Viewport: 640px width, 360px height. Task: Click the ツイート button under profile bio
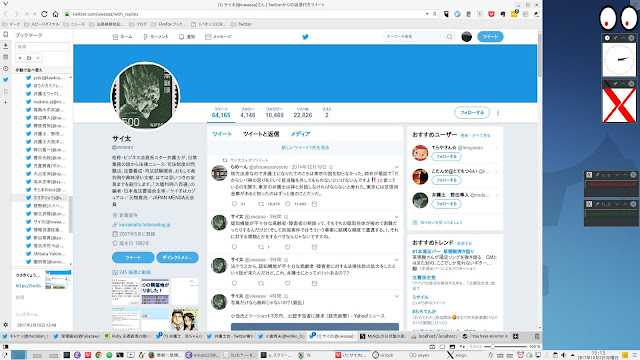(133, 258)
